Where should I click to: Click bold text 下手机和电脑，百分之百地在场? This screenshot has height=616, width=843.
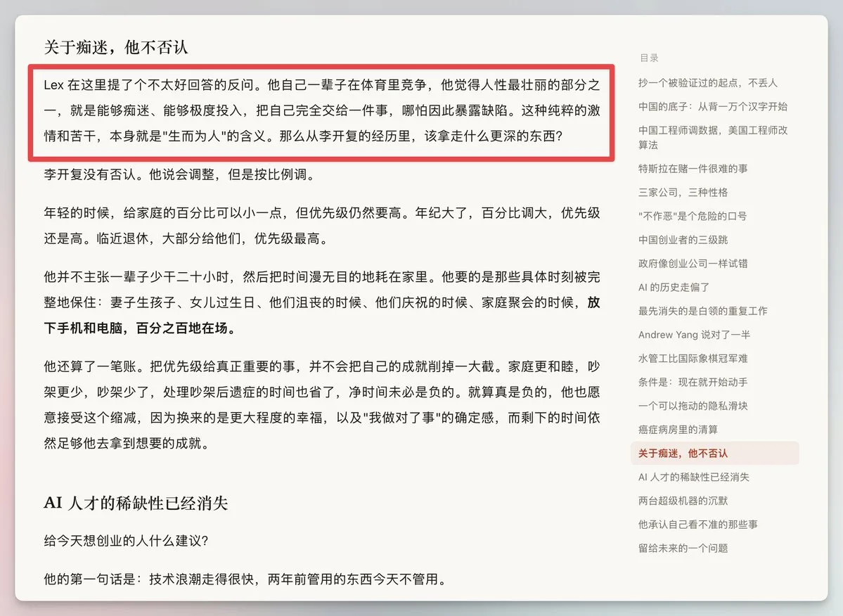point(141,328)
